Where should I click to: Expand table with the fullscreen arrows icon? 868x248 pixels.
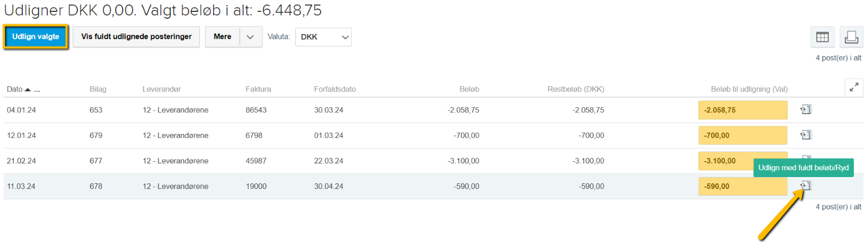(854, 88)
